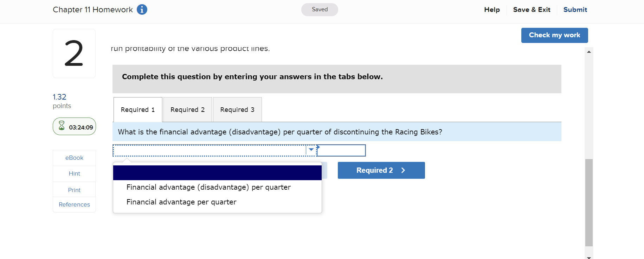Click the Check my work button

(x=554, y=35)
